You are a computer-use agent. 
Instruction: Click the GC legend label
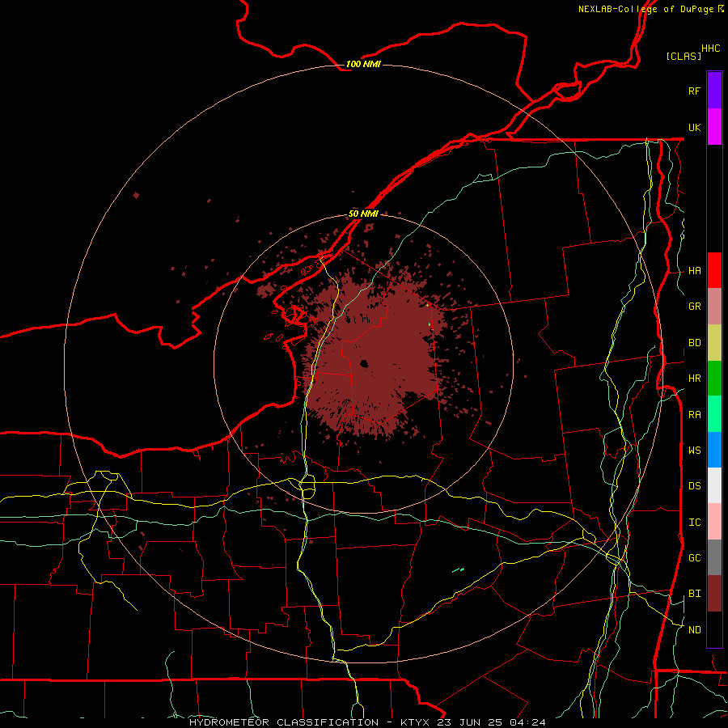click(x=695, y=558)
